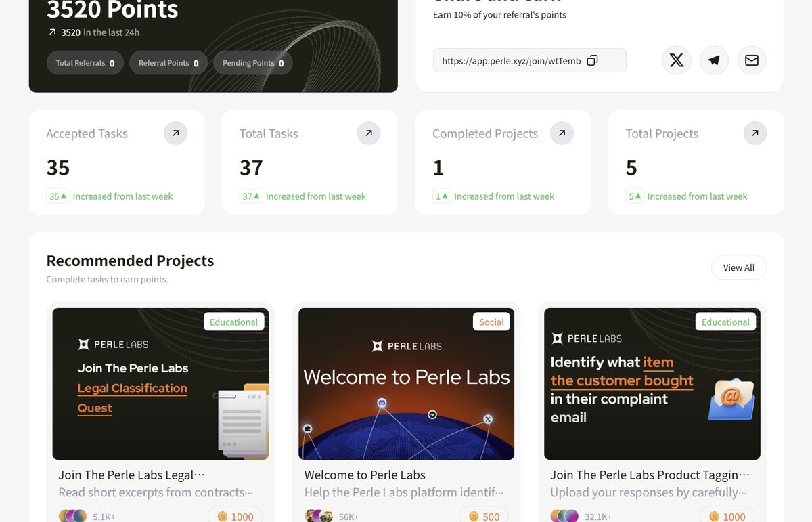Click 'Earn 10% of your referral's points' text

pyautogui.click(x=499, y=14)
